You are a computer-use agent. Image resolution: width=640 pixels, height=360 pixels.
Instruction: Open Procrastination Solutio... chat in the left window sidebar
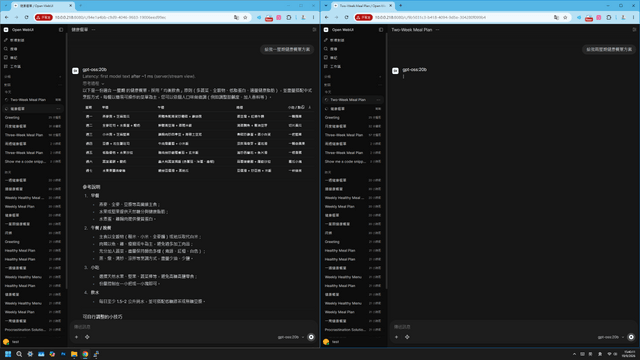coord(33,329)
